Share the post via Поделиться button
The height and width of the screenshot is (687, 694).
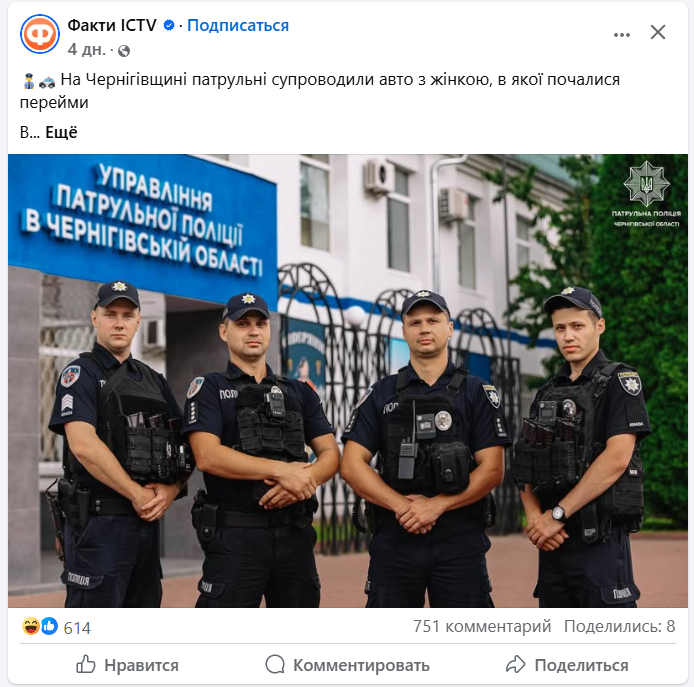click(567, 665)
